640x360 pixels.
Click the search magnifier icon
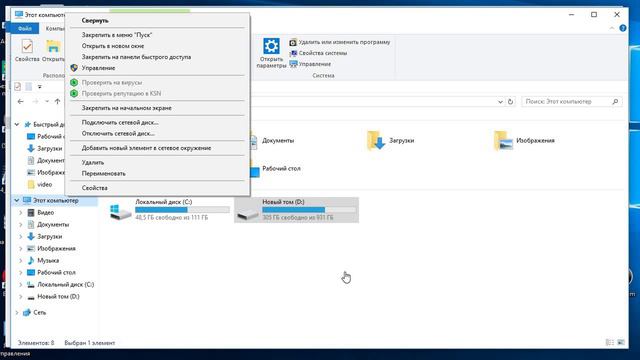click(x=615, y=102)
